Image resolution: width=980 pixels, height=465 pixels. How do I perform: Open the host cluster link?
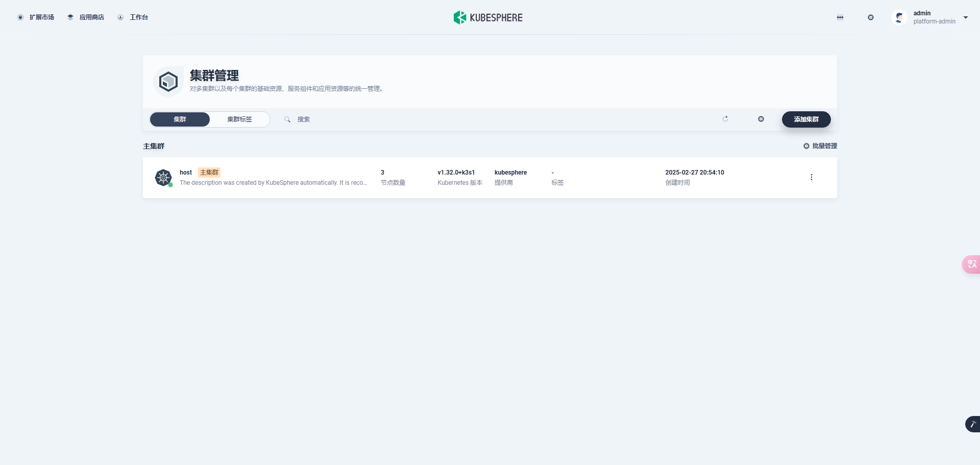[186, 173]
